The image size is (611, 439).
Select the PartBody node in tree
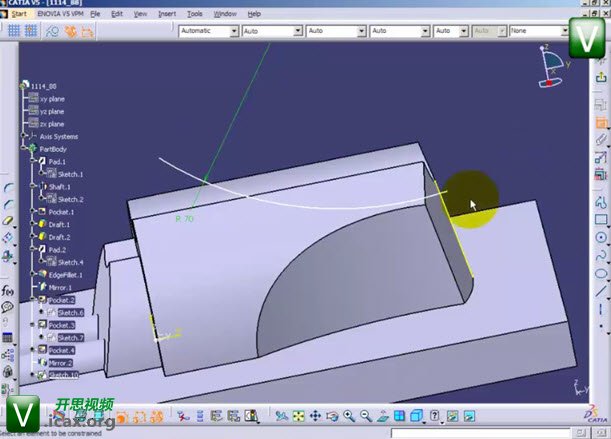point(53,149)
